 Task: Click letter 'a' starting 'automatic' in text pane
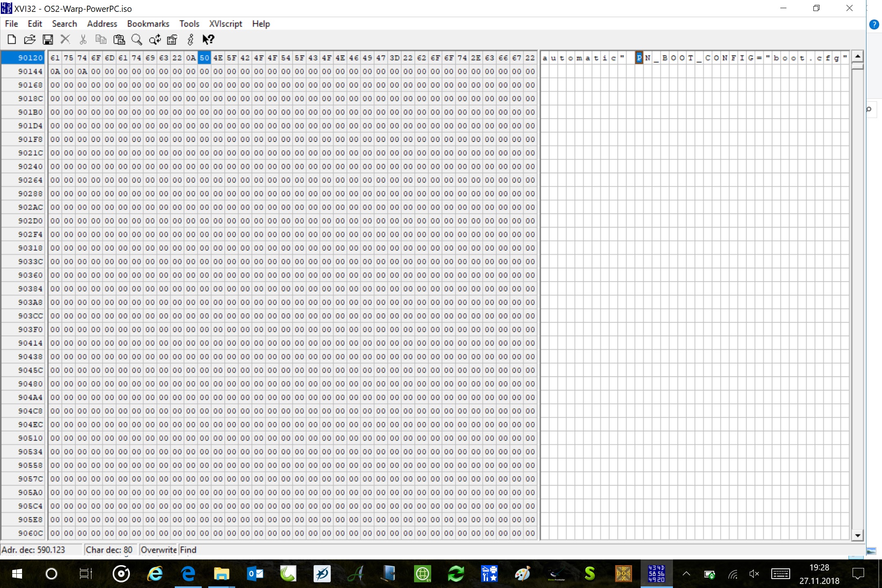click(x=545, y=58)
